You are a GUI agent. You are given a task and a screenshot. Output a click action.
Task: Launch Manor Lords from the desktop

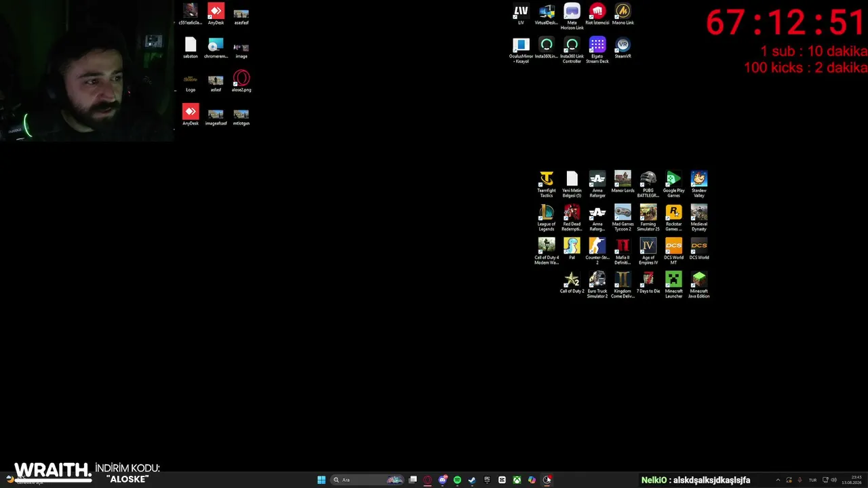point(623,182)
